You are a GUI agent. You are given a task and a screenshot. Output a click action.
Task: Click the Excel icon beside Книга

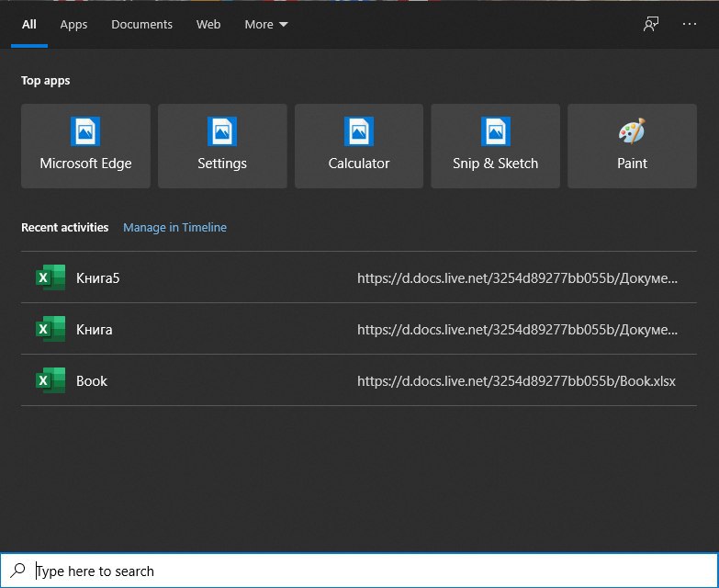[51, 329]
